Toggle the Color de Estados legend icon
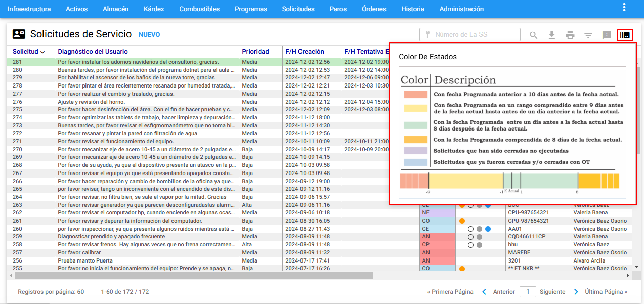644x304 pixels. [625, 35]
